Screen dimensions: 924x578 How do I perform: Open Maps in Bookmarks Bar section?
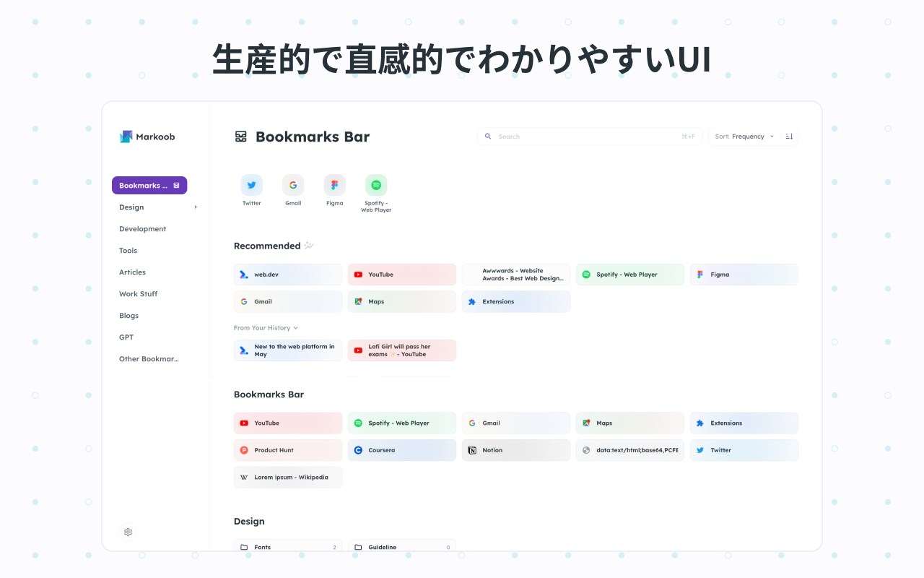click(x=630, y=423)
